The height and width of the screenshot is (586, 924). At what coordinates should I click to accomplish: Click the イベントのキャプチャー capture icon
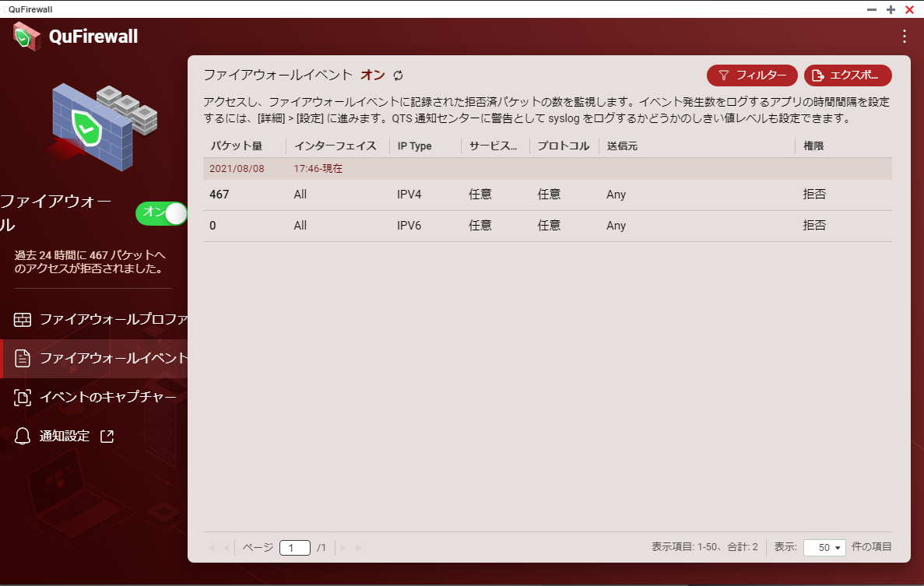[x=23, y=398]
